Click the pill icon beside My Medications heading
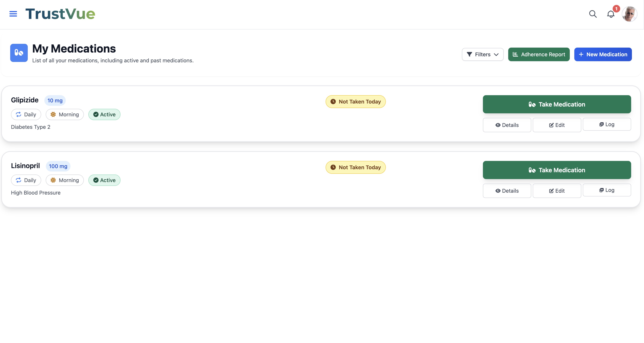 coord(19,53)
